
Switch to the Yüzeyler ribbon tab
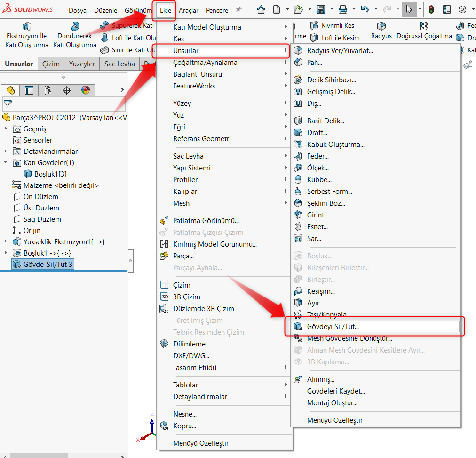[82, 64]
